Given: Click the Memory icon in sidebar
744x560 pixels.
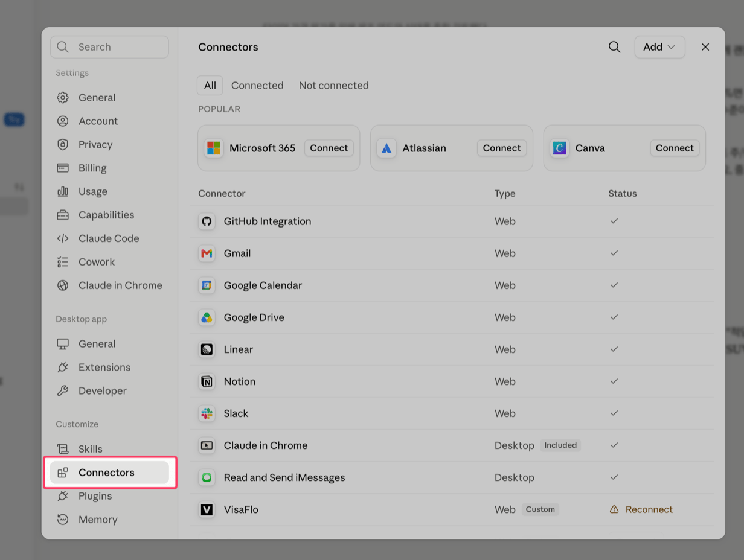Looking at the screenshot, I should click(x=63, y=519).
